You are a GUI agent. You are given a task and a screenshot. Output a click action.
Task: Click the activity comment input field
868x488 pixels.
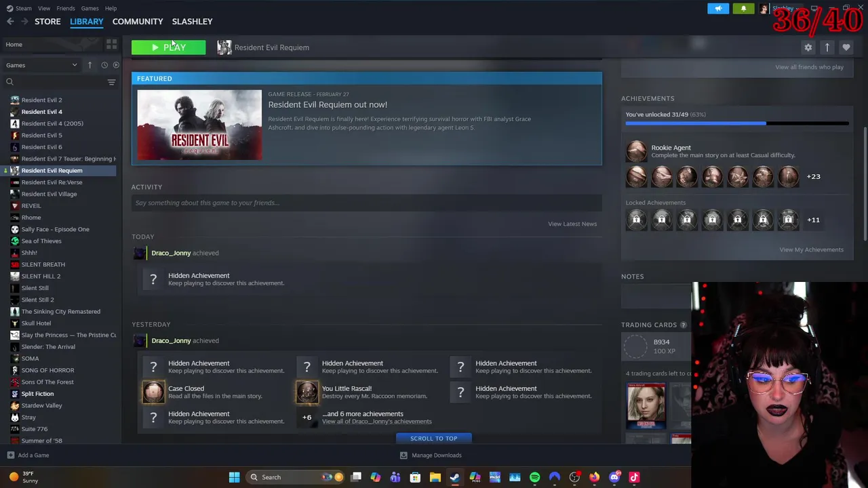(x=366, y=203)
